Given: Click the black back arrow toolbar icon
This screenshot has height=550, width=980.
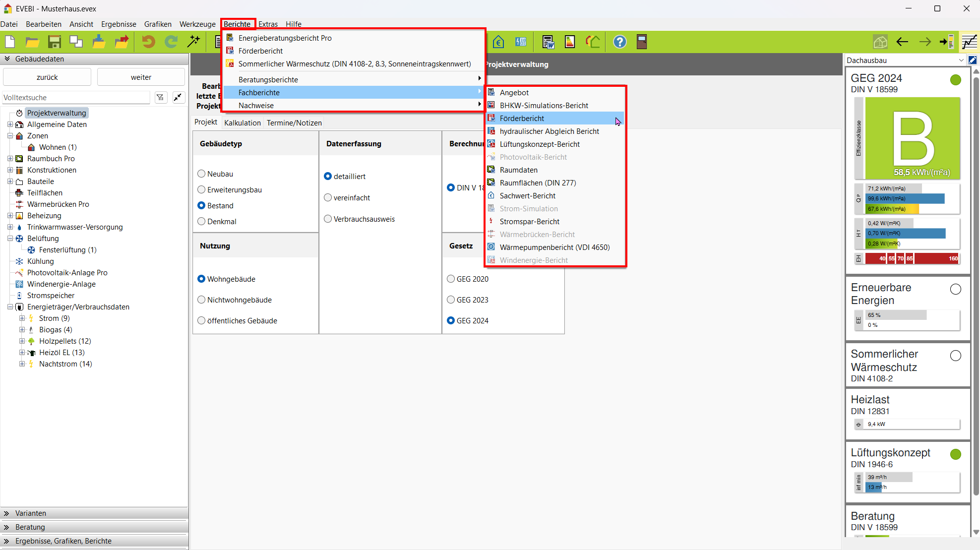Looking at the screenshot, I should click(902, 42).
